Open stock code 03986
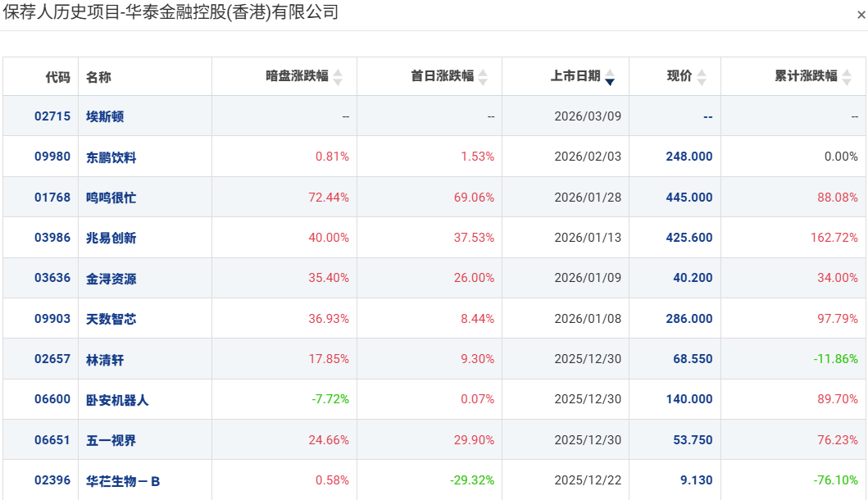 coord(52,238)
